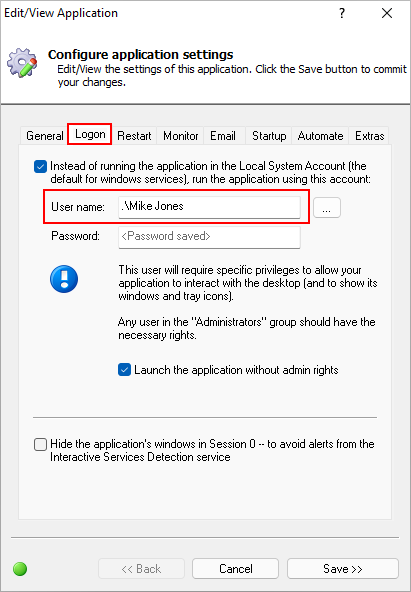Switch to the General tab
This screenshot has height=592, width=411.
click(45, 136)
